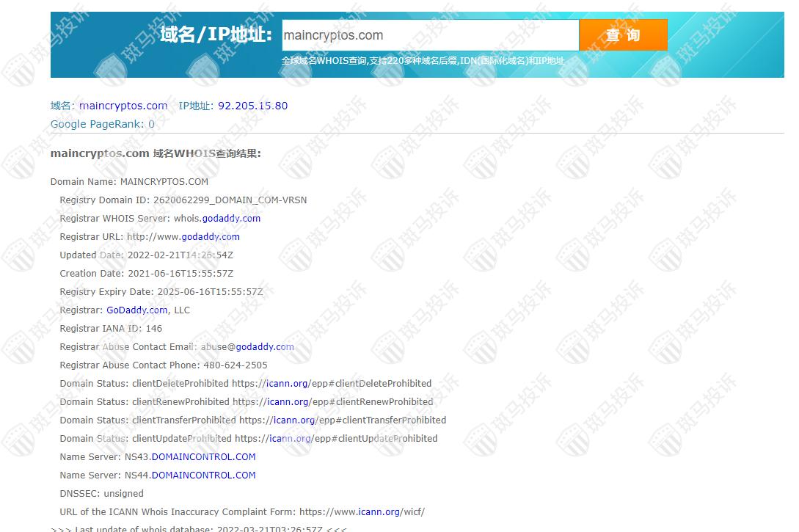The width and height of the screenshot is (799, 532).
Task: Open icann.org link for clientDeleteProhibited status
Action: click(288, 383)
